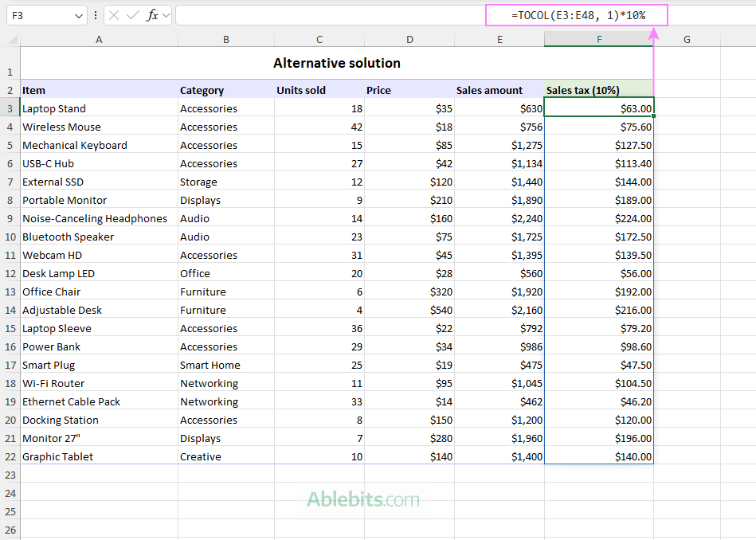Cancel formula entry using the X icon

113,15
